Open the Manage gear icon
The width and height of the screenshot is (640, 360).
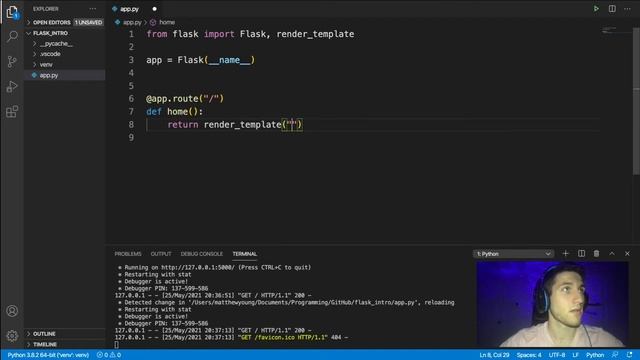point(12,336)
